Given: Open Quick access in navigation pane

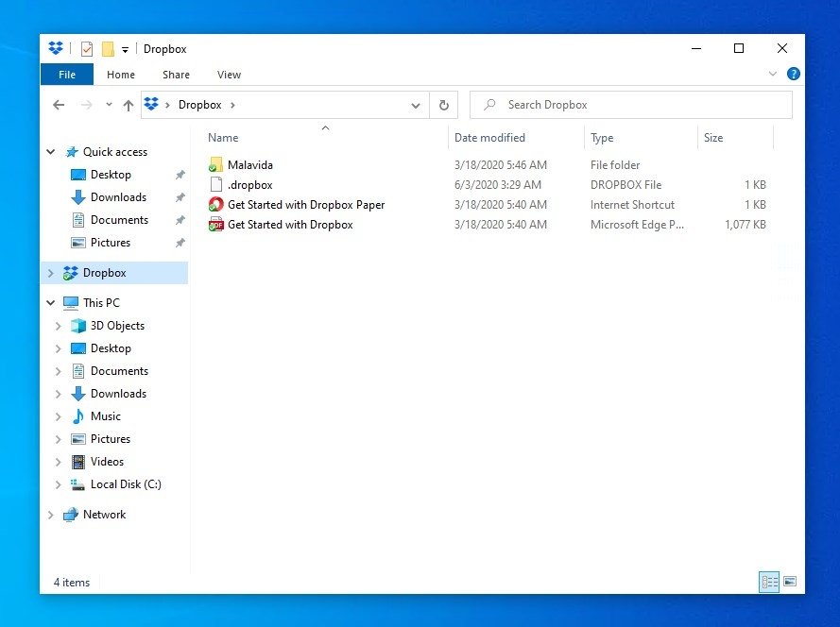Looking at the screenshot, I should (114, 152).
